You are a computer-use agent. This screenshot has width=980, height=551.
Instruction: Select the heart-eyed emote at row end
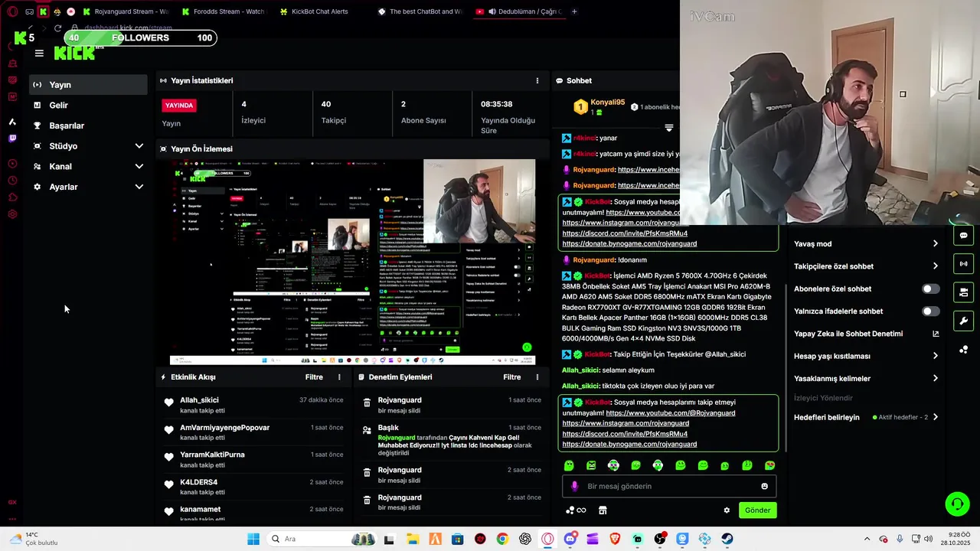click(769, 465)
